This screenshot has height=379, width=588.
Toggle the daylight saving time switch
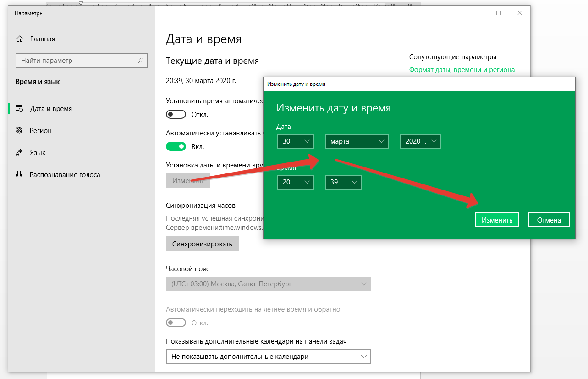click(x=176, y=323)
